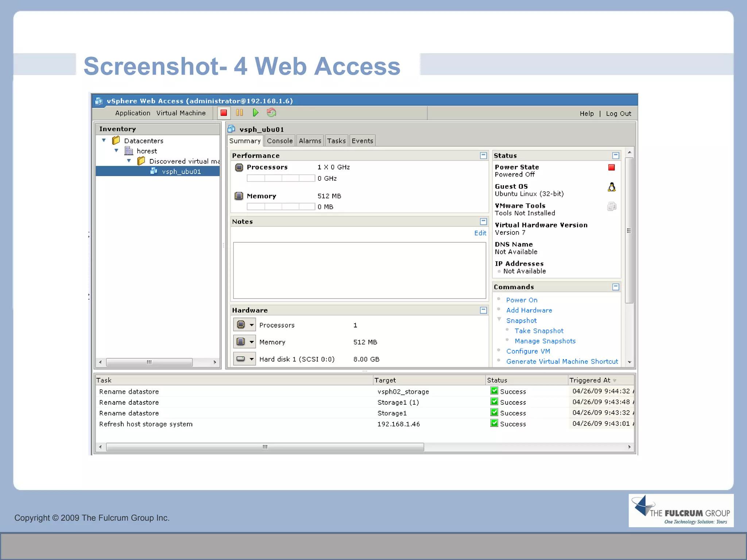This screenshot has width=747, height=560.
Task: Sort by the Target column header
Action: (429, 380)
